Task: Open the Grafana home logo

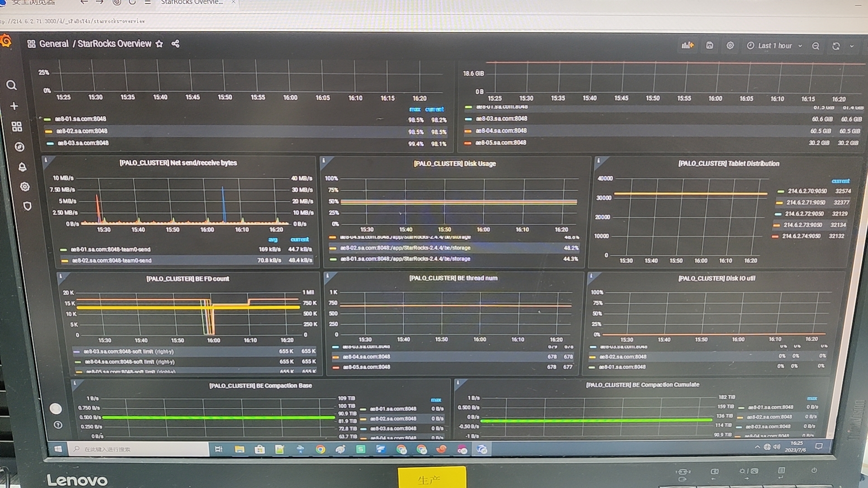Action: pos(5,42)
